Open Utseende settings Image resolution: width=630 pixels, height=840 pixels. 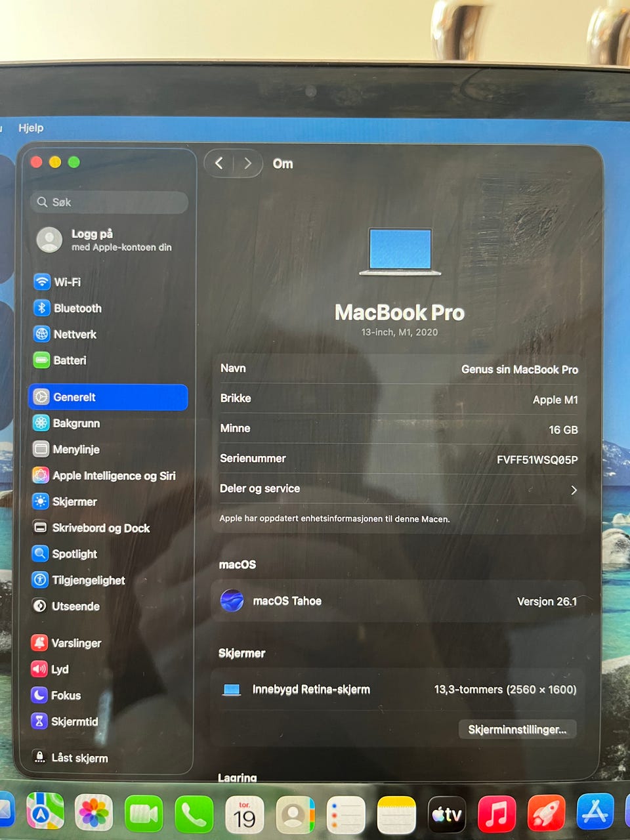point(66,606)
